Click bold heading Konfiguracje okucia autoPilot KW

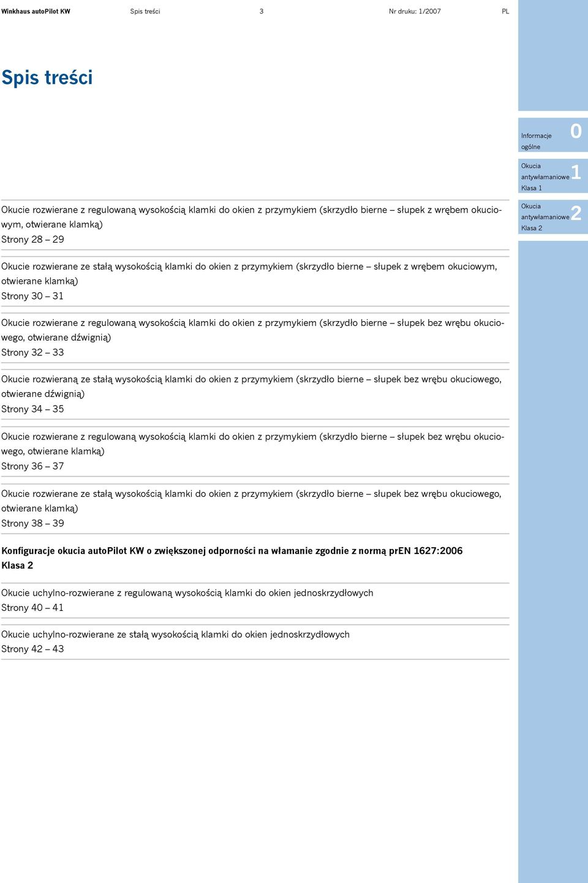[232, 551]
